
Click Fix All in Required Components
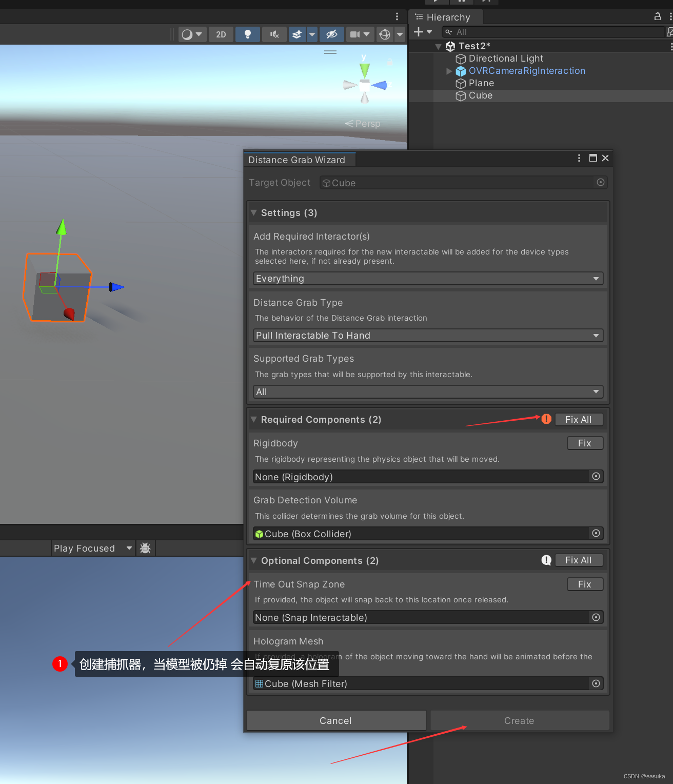pyautogui.click(x=579, y=419)
